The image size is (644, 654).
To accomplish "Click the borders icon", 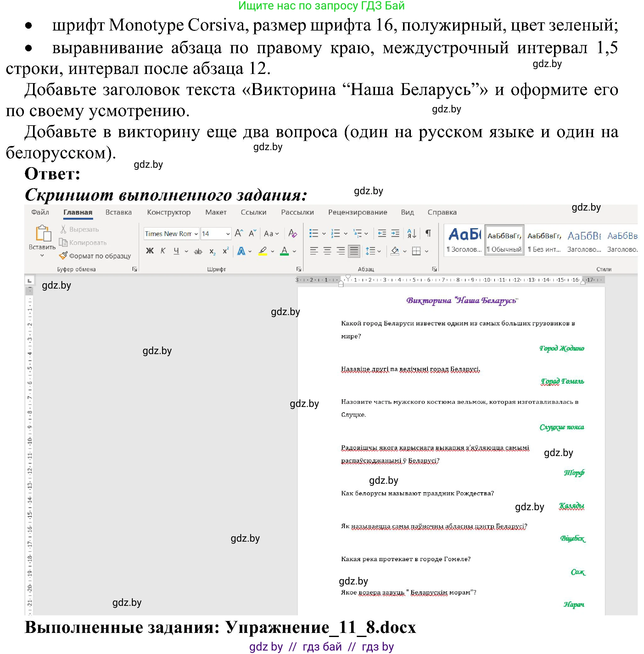I will pyautogui.click(x=416, y=251).
